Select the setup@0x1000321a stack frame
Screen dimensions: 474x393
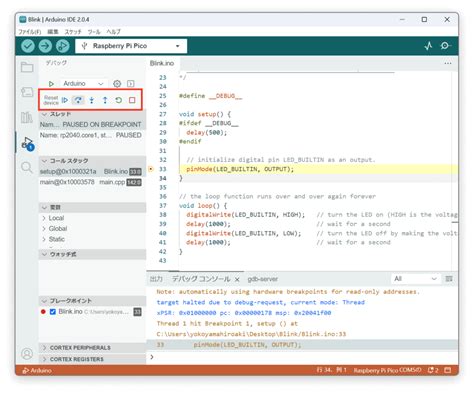coord(92,171)
